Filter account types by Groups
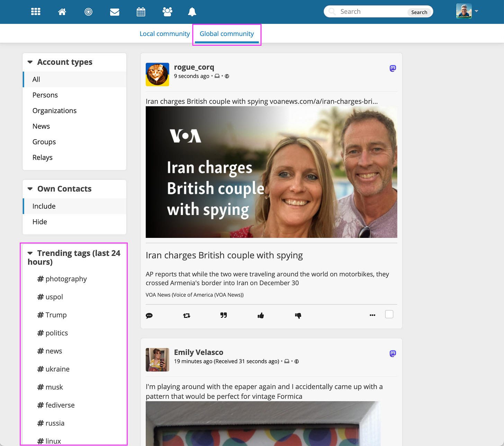The width and height of the screenshot is (504, 446). pyautogui.click(x=74, y=142)
